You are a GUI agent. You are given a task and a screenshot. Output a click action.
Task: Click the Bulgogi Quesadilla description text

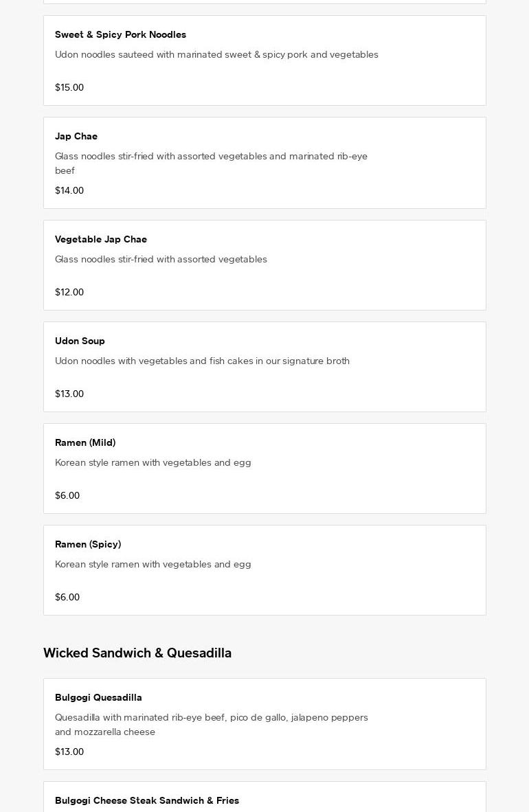[211, 724]
